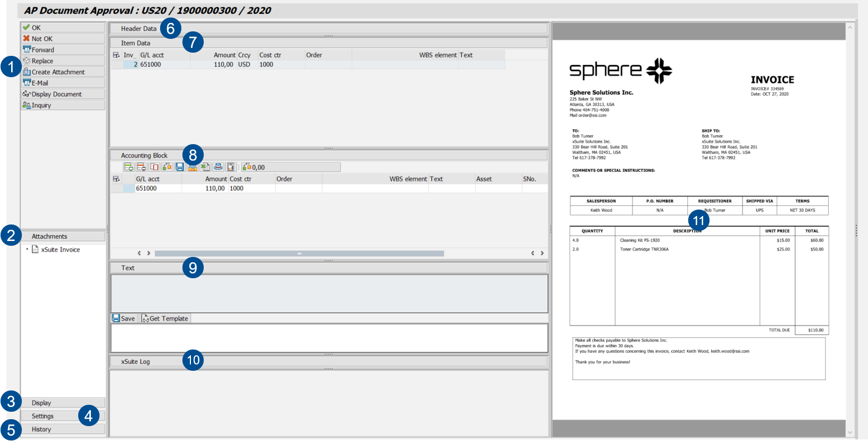The image size is (868, 441).
Task: Delete a row in Accounting Block toolbar
Action: [141, 167]
